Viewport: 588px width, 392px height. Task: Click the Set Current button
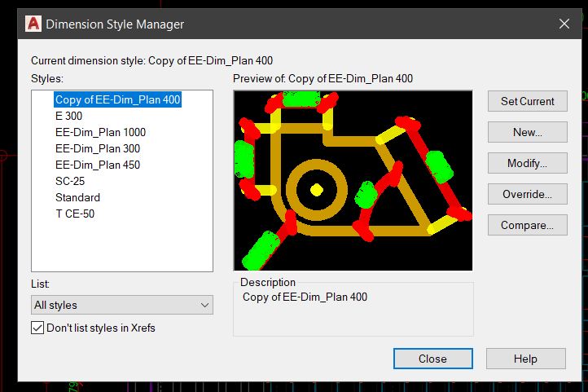527,101
